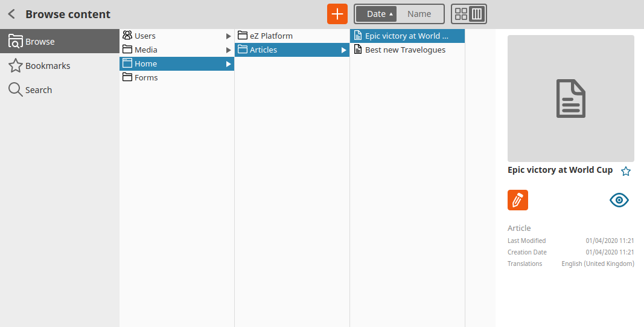Click the Epic victory document icon
Screen dimensions: 644x327
click(x=358, y=36)
